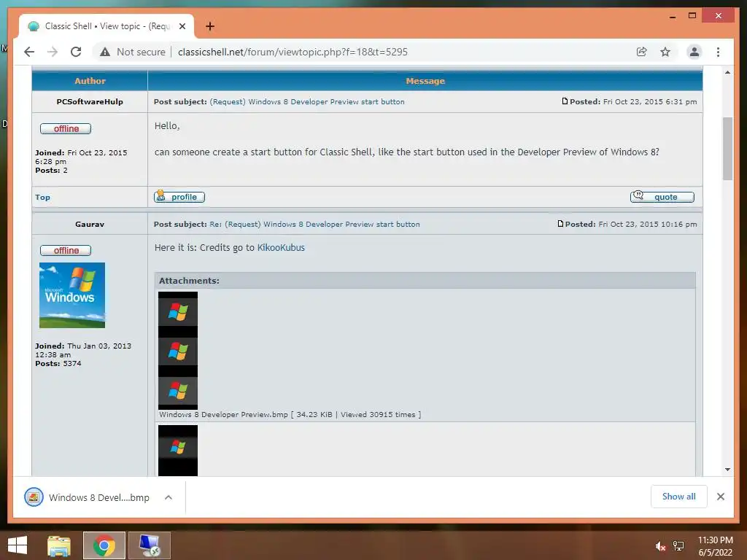Click the forward navigation arrow
This screenshot has width=747, height=560.
tap(53, 52)
